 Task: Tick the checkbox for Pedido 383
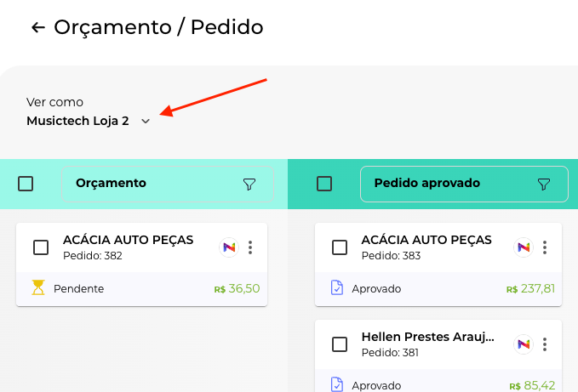(339, 247)
